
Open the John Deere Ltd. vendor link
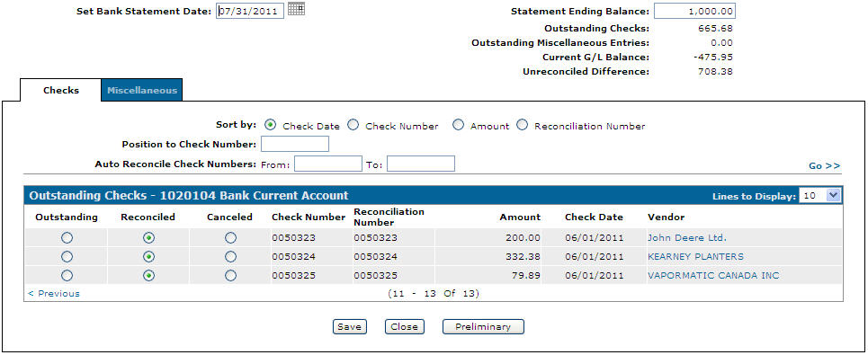(686, 238)
